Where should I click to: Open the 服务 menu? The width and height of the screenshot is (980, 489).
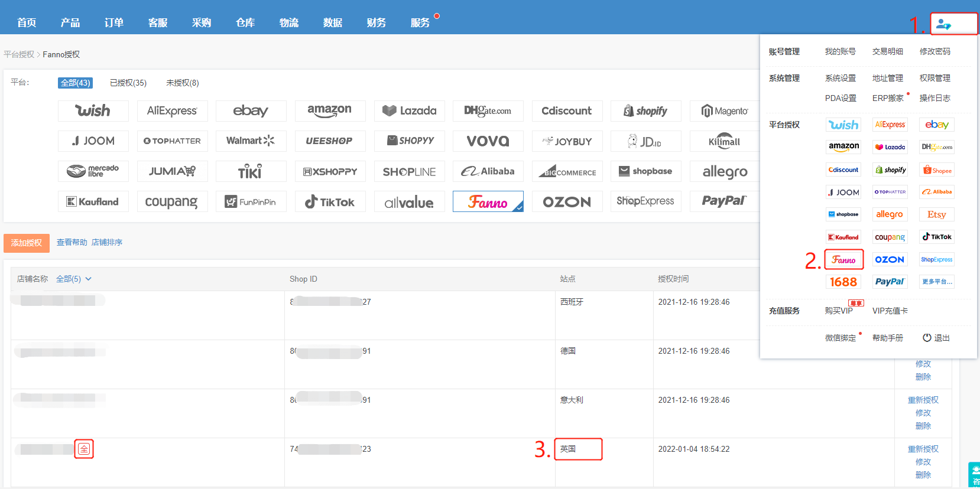click(420, 22)
